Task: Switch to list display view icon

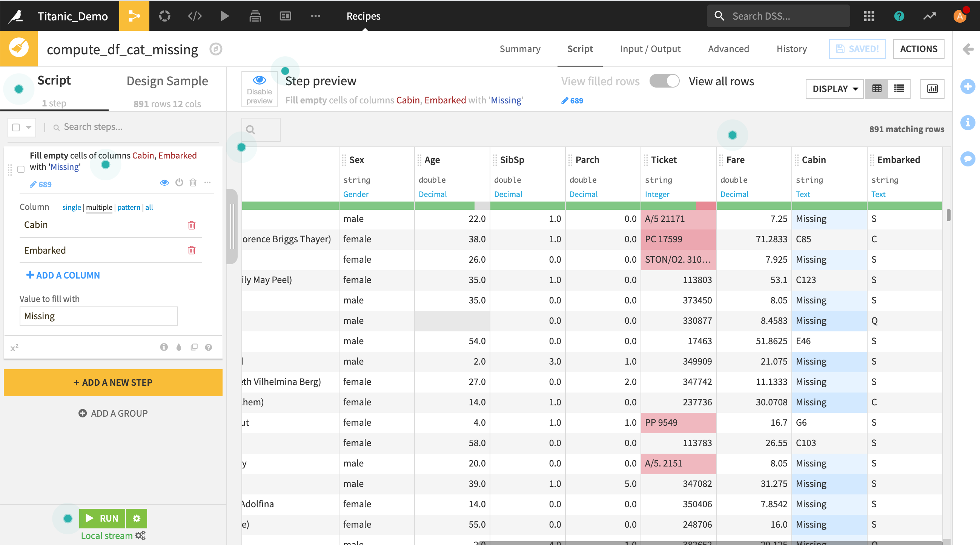Action: [899, 89]
